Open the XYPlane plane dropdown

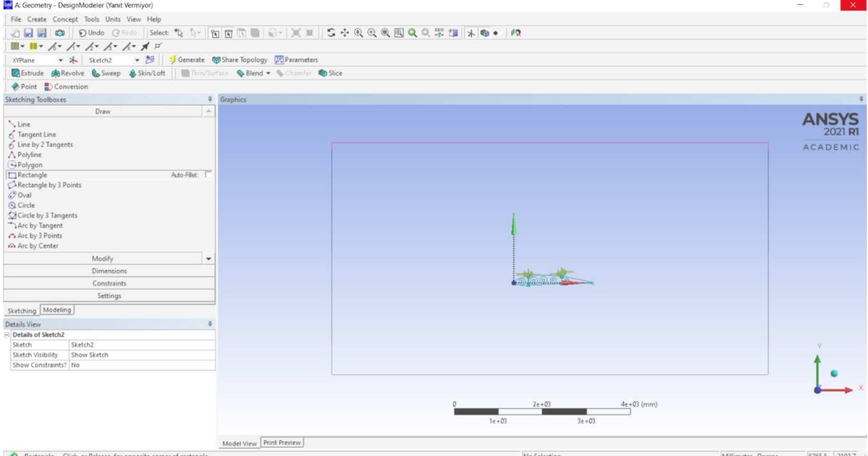point(60,60)
